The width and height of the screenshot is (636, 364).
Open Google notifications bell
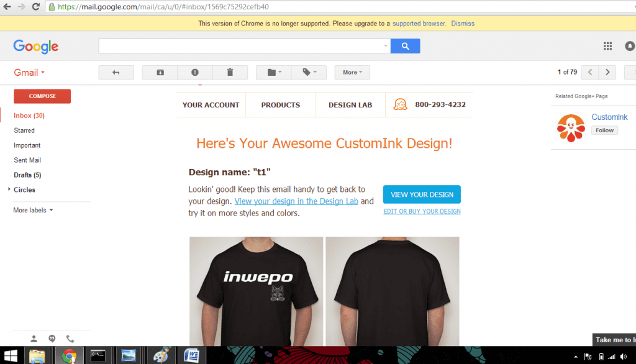tap(630, 46)
